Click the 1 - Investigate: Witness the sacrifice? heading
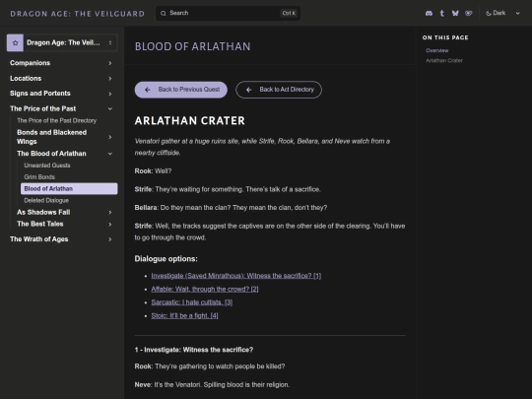The height and width of the screenshot is (399, 532). (x=194, y=350)
